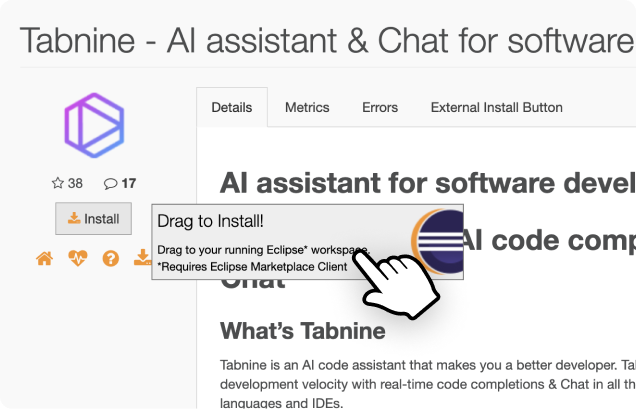Click the Tabnine page title heading
636x409 pixels.
coord(326,41)
